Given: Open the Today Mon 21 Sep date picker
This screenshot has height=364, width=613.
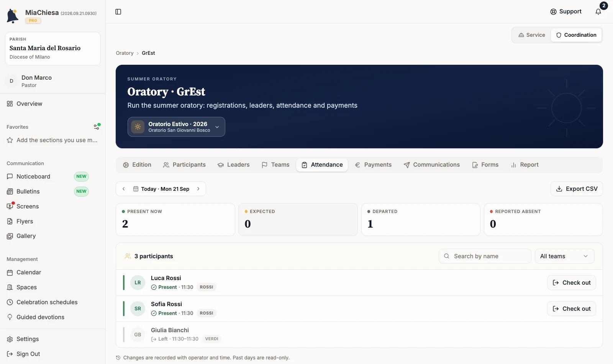Looking at the screenshot, I should (x=161, y=189).
